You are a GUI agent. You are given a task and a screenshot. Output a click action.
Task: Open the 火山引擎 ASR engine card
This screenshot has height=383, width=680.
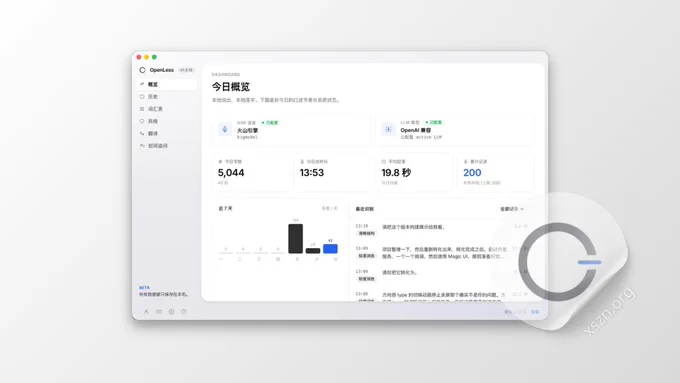(291, 130)
